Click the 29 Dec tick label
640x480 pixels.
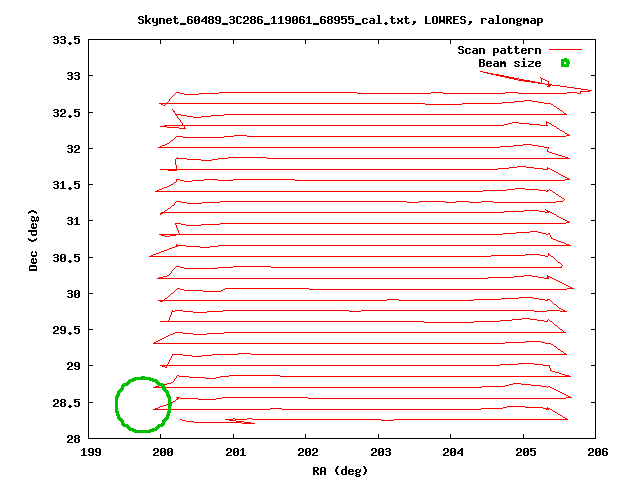73,366
